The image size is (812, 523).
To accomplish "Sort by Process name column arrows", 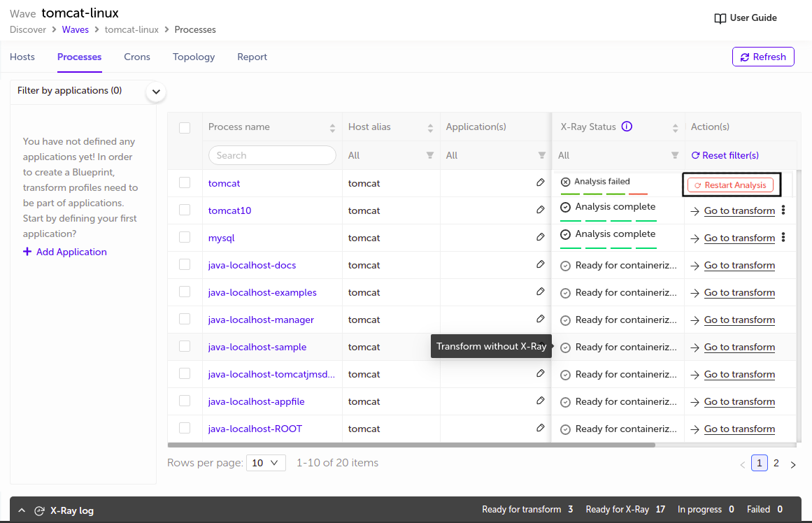I will tap(332, 127).
